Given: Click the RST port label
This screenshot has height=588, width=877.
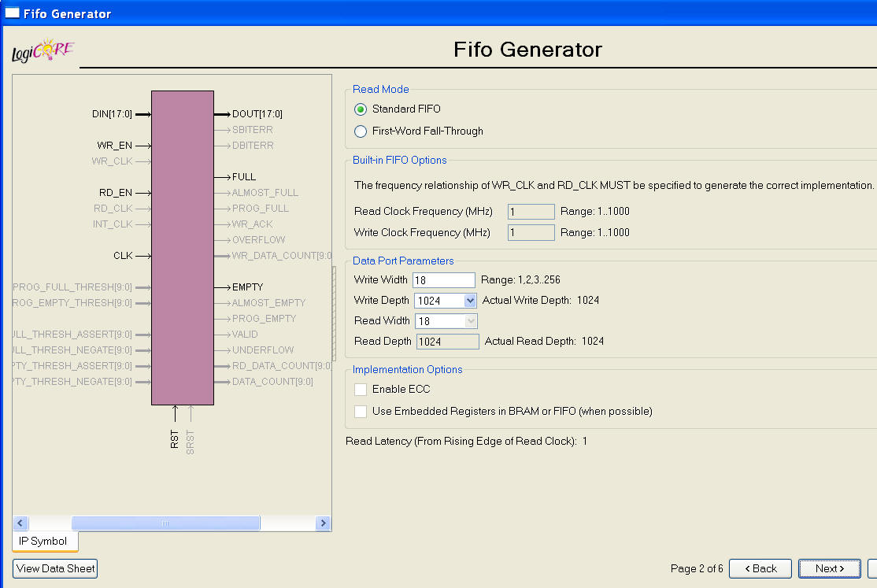Looking at the screenshot, I should tap(175, 439).
